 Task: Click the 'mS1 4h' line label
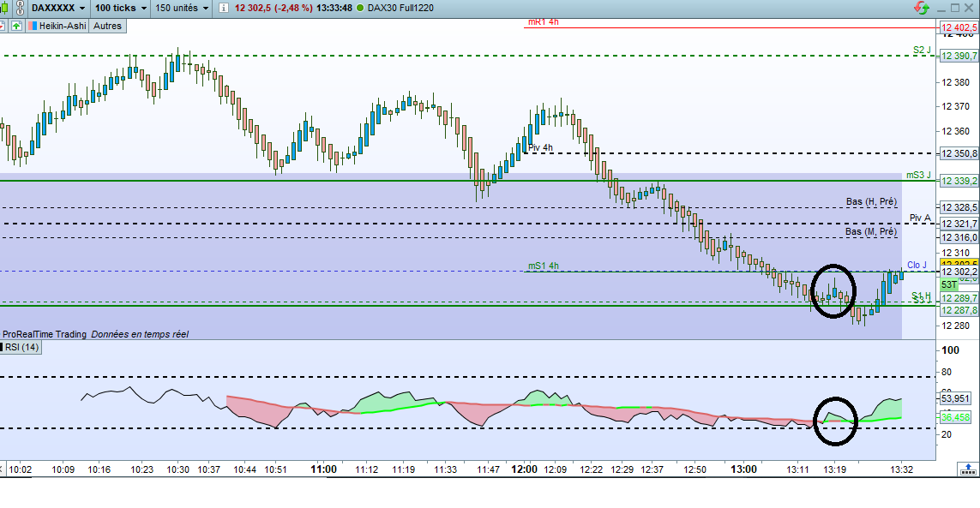click(x=543, y=266)
